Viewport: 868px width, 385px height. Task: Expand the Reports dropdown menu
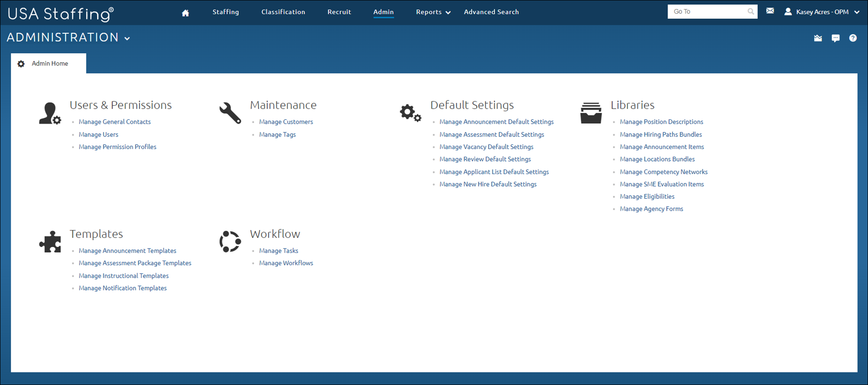pyautogui.click(x=433, y=12)
